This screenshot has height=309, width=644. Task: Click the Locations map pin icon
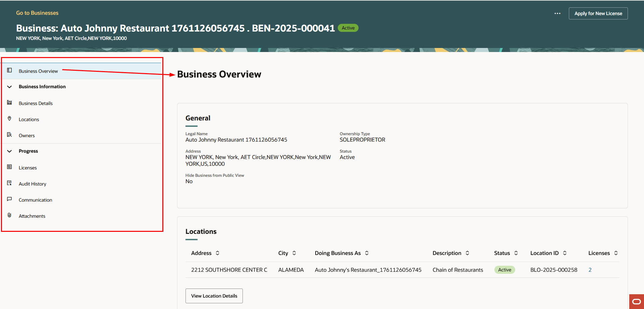tap(9, 119)
